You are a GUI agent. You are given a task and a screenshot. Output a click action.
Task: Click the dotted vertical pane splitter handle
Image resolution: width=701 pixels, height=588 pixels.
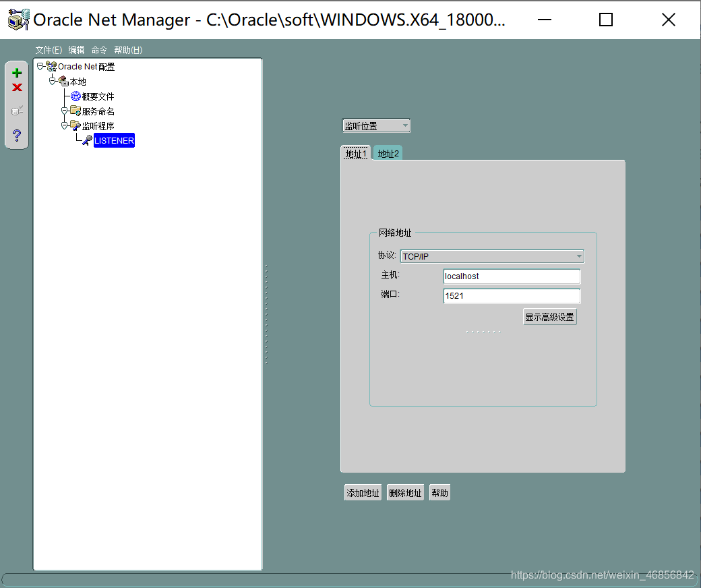[x=266, y=314]
